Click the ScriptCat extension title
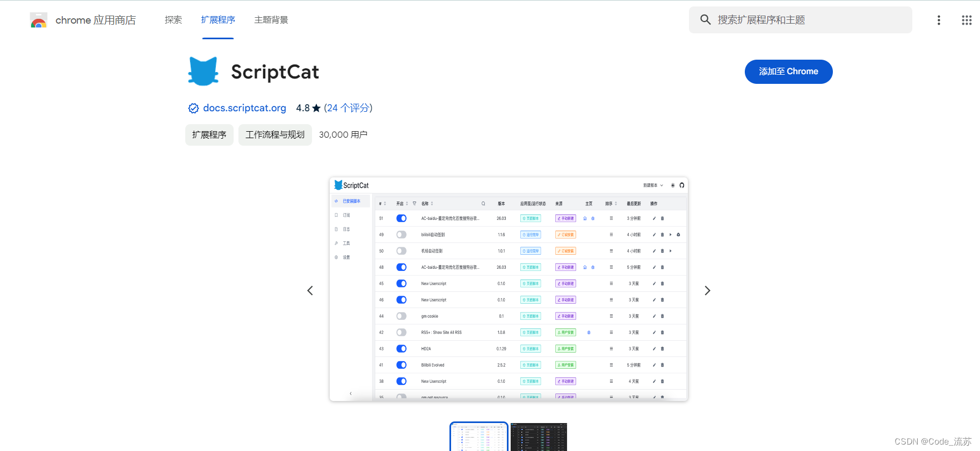This screenshot has height=451, width=980. pos(275,71)
